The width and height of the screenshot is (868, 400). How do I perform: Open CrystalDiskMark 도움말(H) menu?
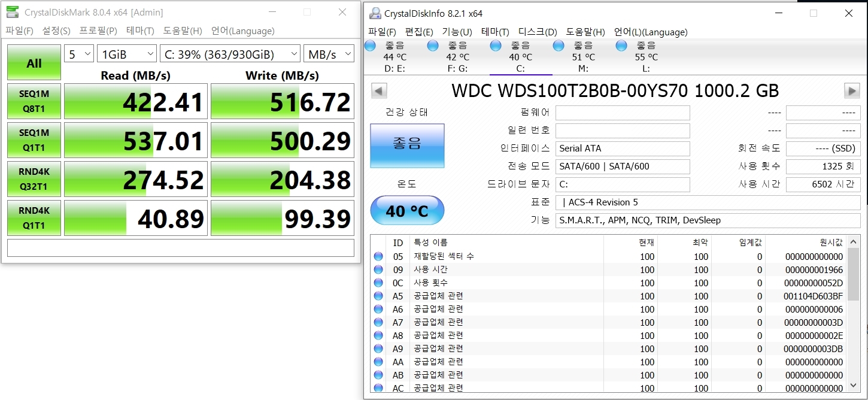[183, 31]
